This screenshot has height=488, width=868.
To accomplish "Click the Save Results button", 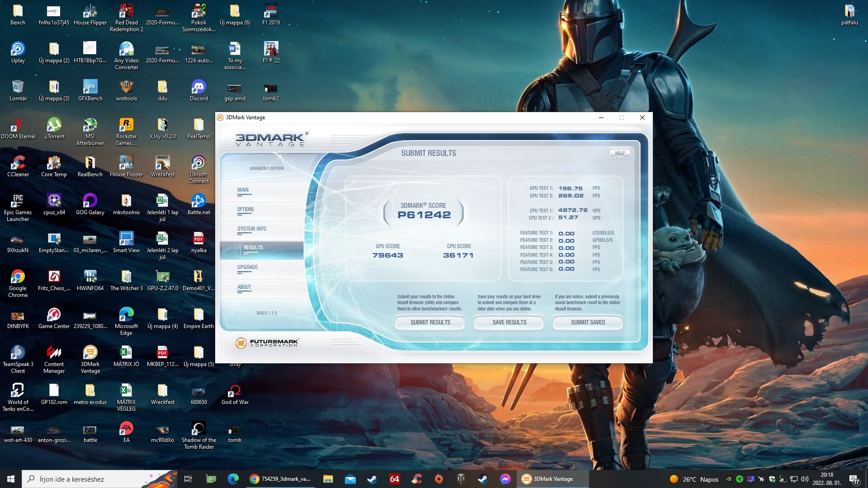I will coord(509,323).
